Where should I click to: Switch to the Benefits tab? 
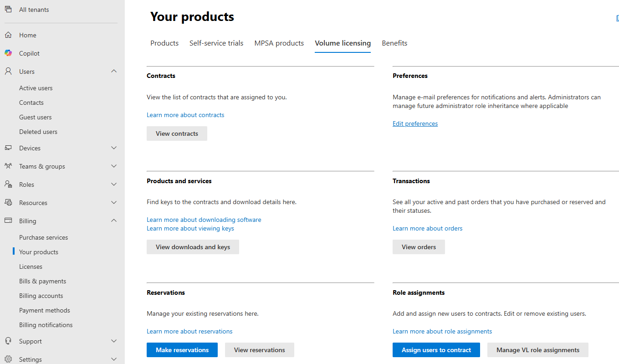[394, 43]
